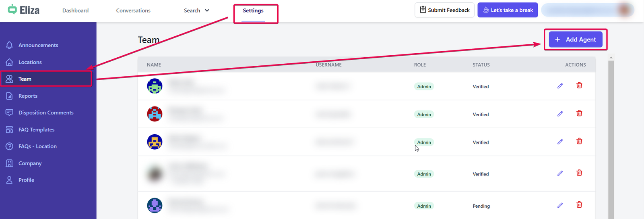644x219 pixels.
Task: Edit the first team member with pencil icon
Action: coord(560,86)
